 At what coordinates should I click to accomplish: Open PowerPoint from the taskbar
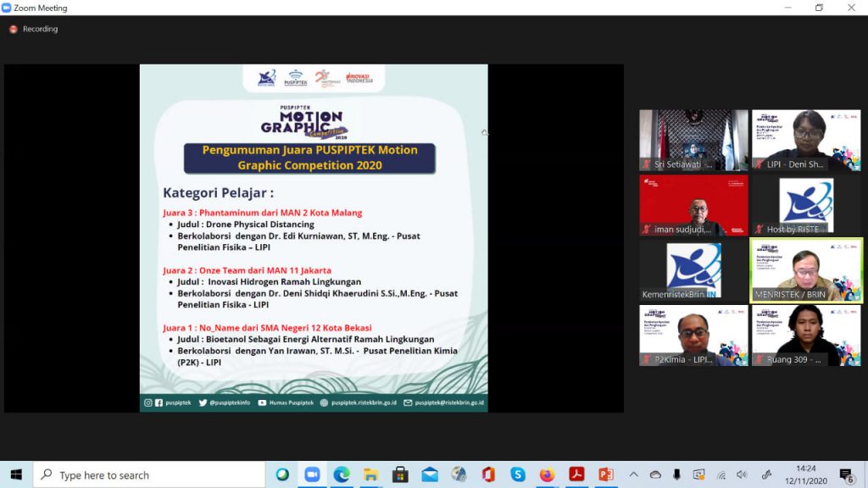[605, 474]
